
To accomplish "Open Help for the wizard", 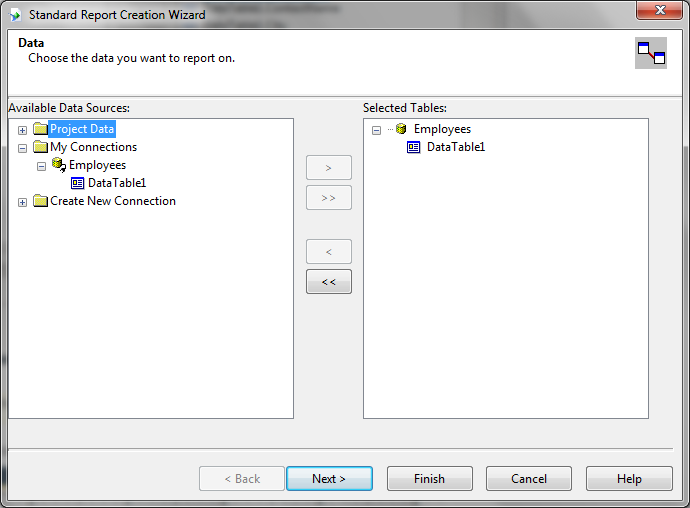I will coord(629,479).
